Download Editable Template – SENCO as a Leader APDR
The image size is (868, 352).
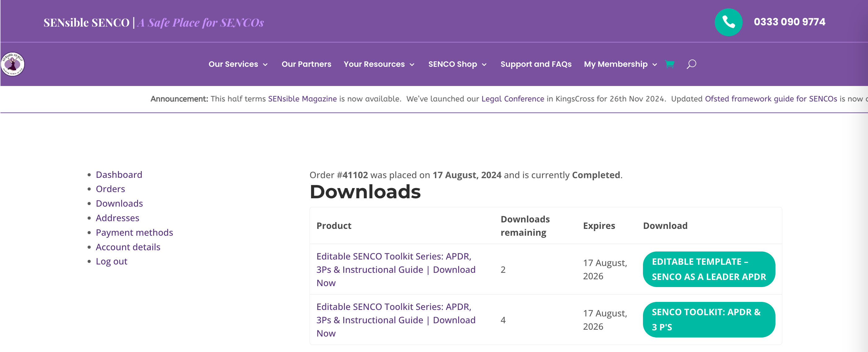coord(709,269)
